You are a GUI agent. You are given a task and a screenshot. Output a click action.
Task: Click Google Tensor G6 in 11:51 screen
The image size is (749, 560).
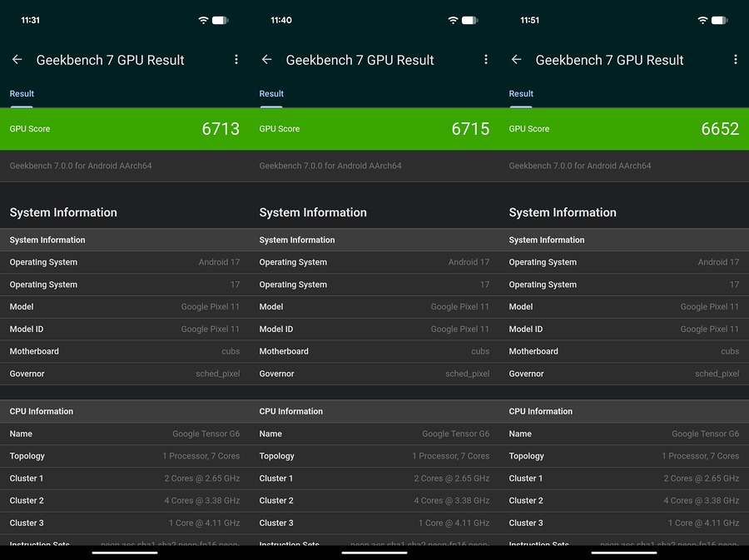tap(706, 434)
